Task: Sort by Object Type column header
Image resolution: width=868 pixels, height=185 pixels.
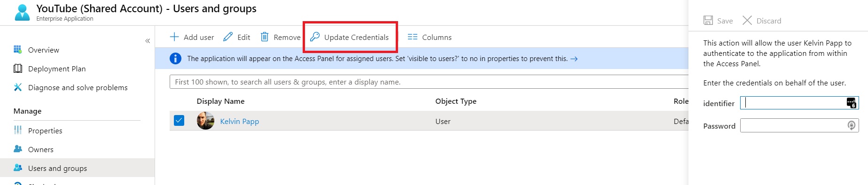Action: point(456,101)
